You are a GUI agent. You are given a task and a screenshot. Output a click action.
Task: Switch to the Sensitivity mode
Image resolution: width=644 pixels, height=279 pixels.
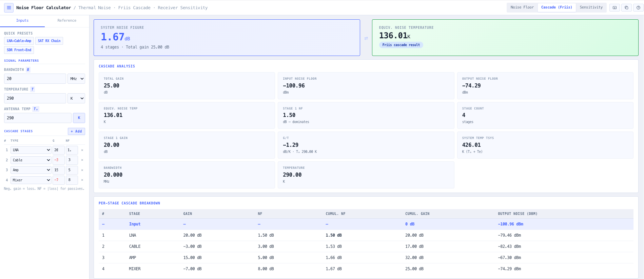coord(591,7)
